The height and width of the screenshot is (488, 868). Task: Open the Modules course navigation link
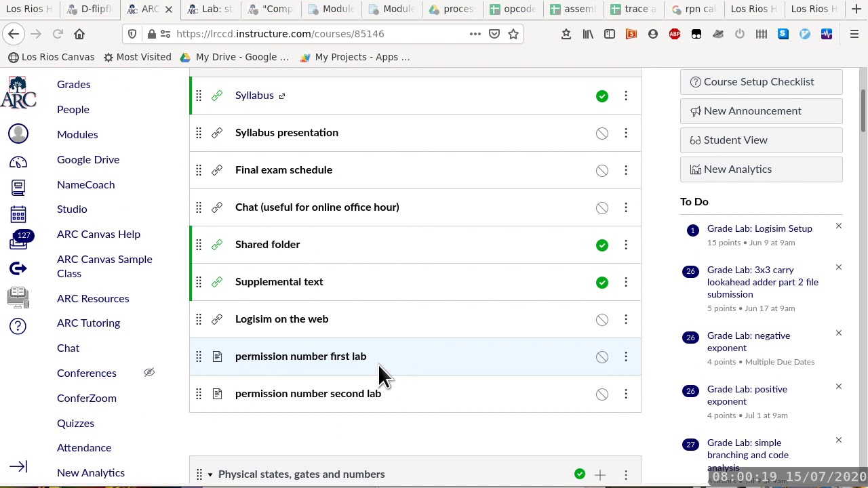(x=77, y=134)
